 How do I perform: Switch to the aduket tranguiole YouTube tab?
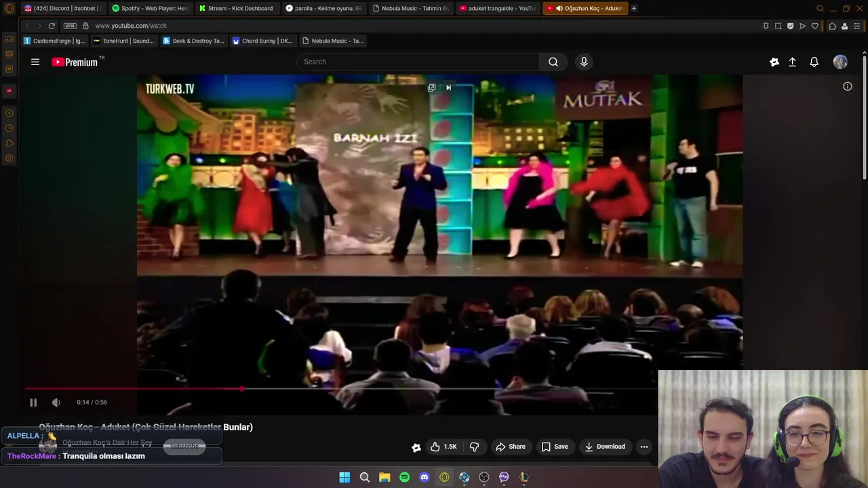[498, 8]
